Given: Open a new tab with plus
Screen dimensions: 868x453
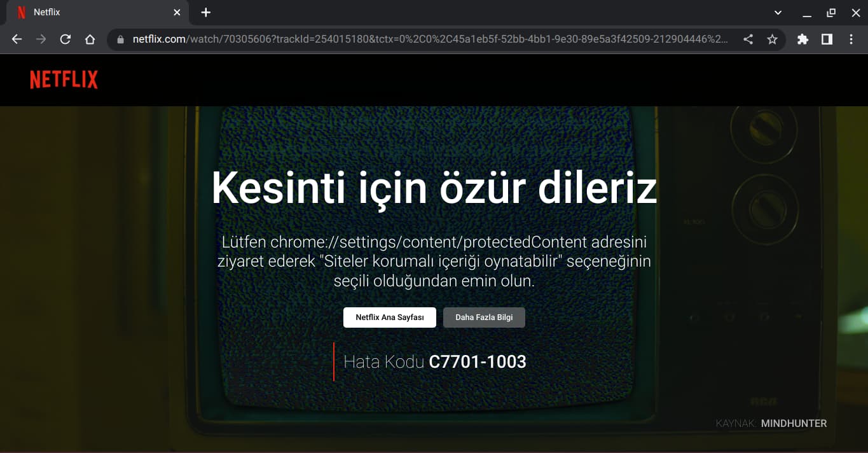Looking at the screenshot, I should (205, 12).
